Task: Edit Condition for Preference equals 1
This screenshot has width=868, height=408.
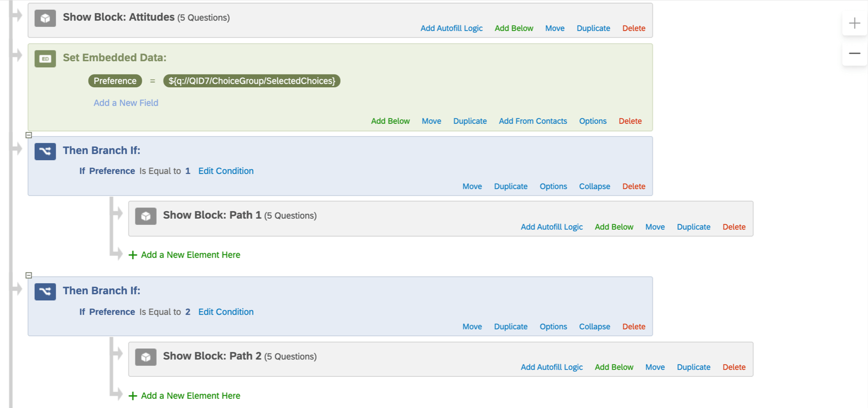Action: [x=226, y=171]
